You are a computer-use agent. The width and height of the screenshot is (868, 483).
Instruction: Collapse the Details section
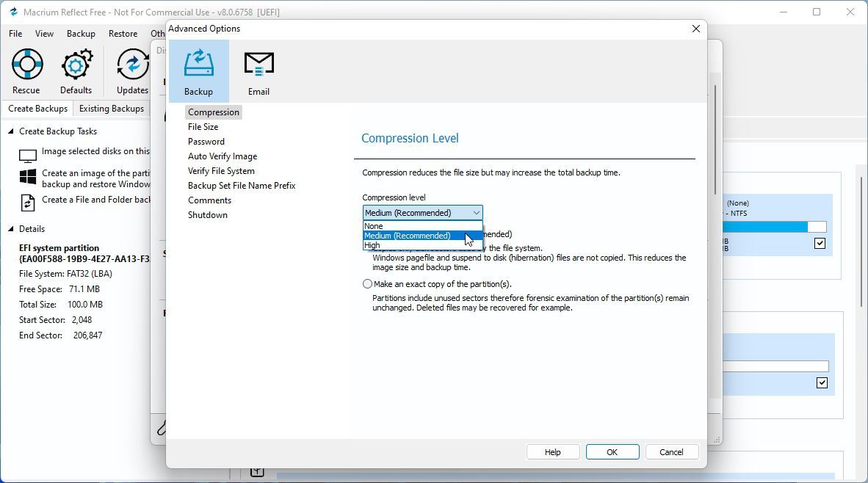point(10,228)
